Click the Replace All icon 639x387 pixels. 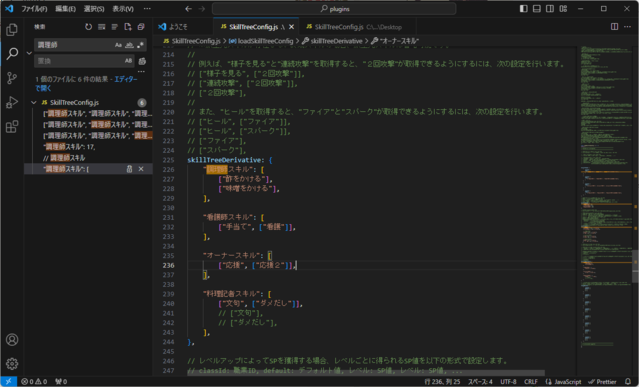point(142,61)
